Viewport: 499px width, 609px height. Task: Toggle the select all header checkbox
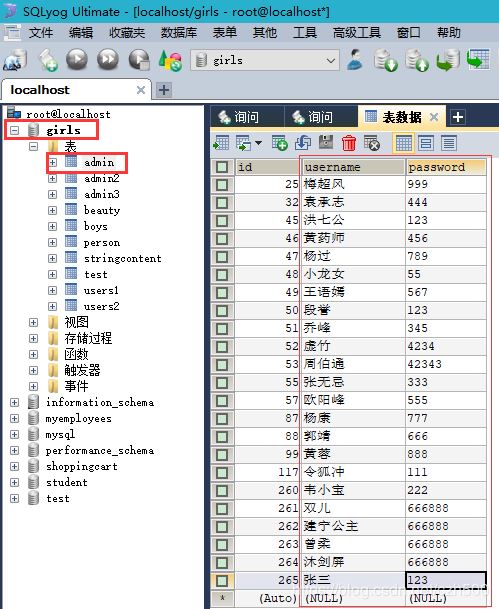tap(222, 167)
